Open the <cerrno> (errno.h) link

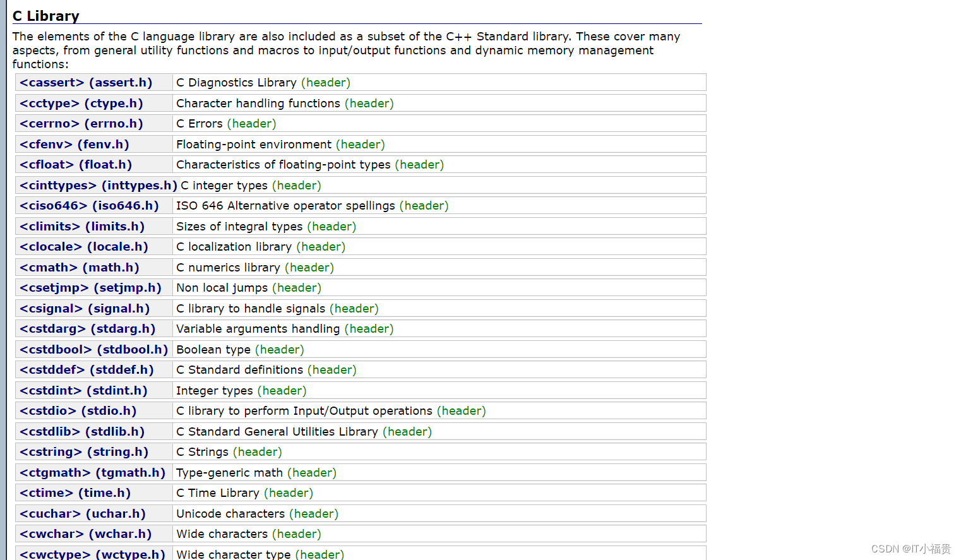(81, 124)
